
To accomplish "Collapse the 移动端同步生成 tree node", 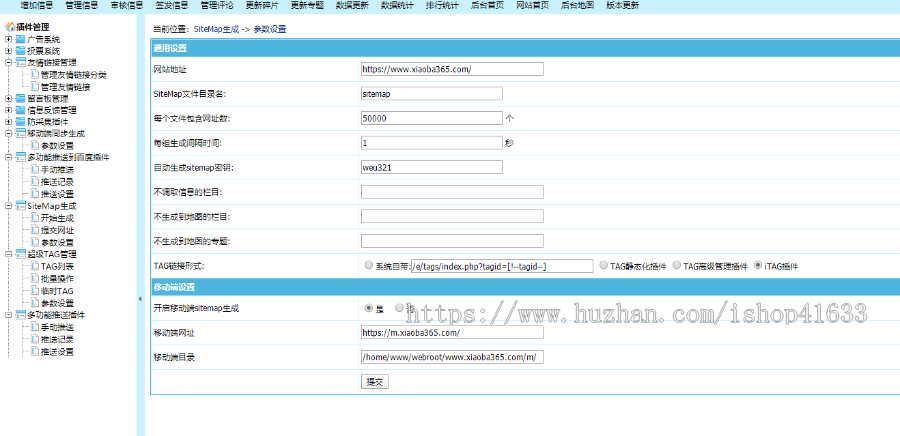I will click(x=9, y=134).
